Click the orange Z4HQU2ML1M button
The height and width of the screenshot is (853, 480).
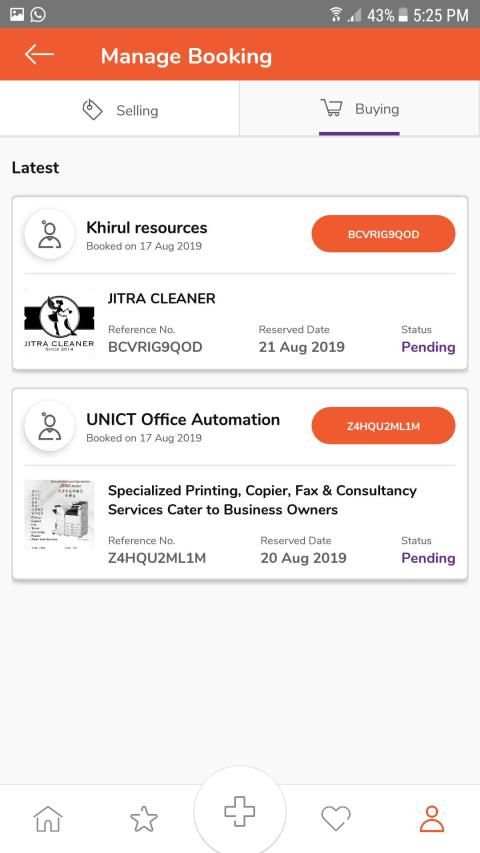[383, 426]
